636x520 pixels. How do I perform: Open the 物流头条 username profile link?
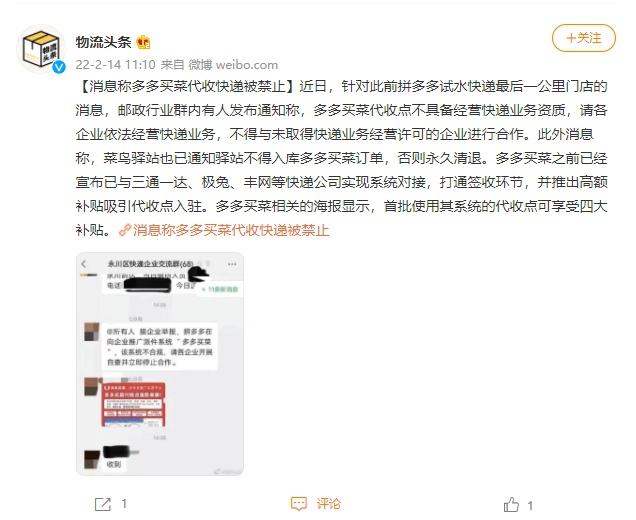click(x=103, y=42)
